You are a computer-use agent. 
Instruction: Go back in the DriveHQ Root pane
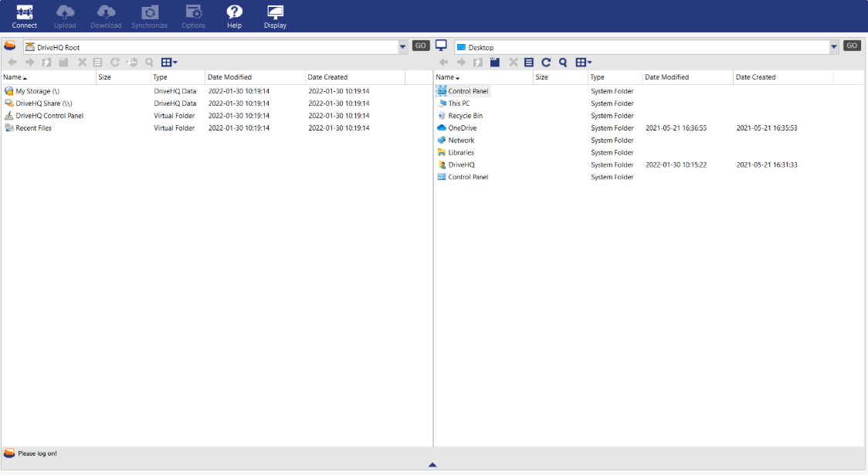coord(12,63)
